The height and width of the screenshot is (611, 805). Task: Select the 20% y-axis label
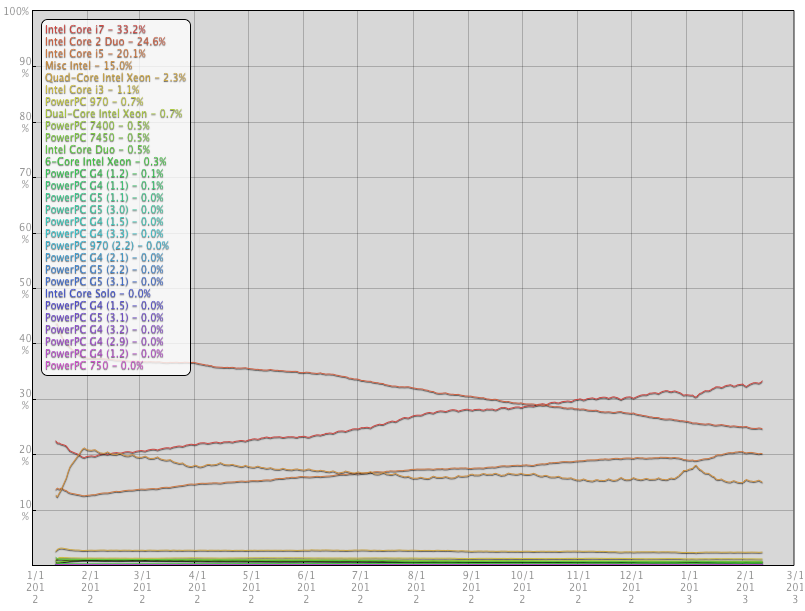click(x=25, y=455)
